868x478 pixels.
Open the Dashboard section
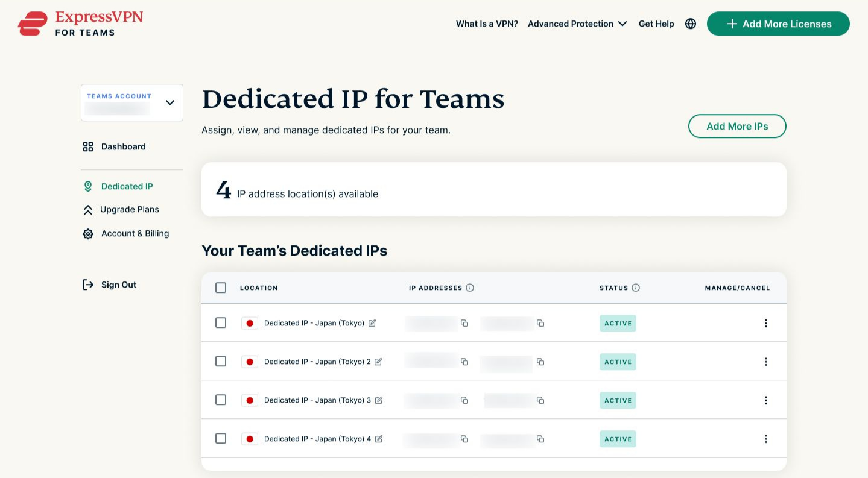124,146
